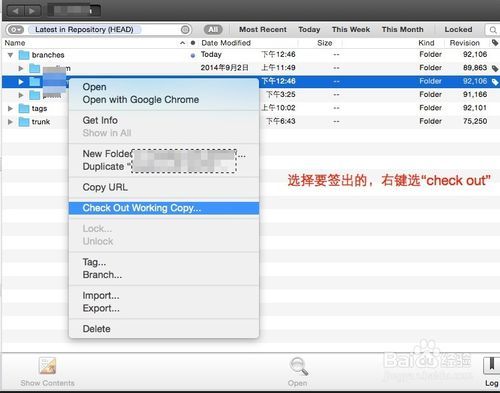The image size is (500, 393).
Task: Click the trunk folder icon
Action: point(24,121)
